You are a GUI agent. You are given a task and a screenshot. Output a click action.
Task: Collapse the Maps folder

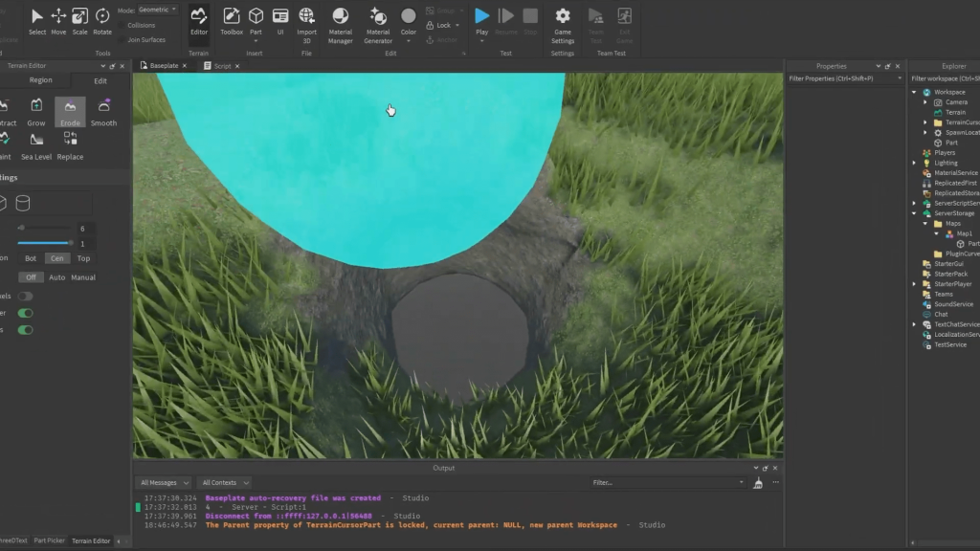[925, 223]
